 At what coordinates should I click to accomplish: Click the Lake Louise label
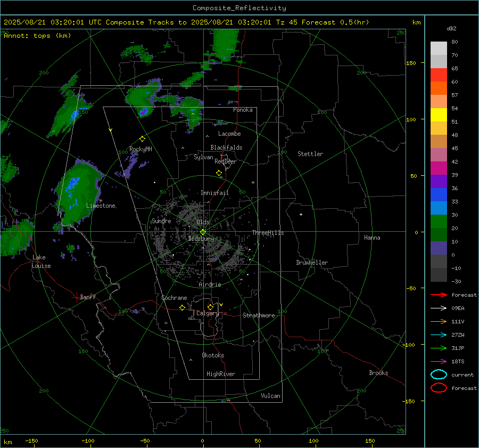[41, 262]
